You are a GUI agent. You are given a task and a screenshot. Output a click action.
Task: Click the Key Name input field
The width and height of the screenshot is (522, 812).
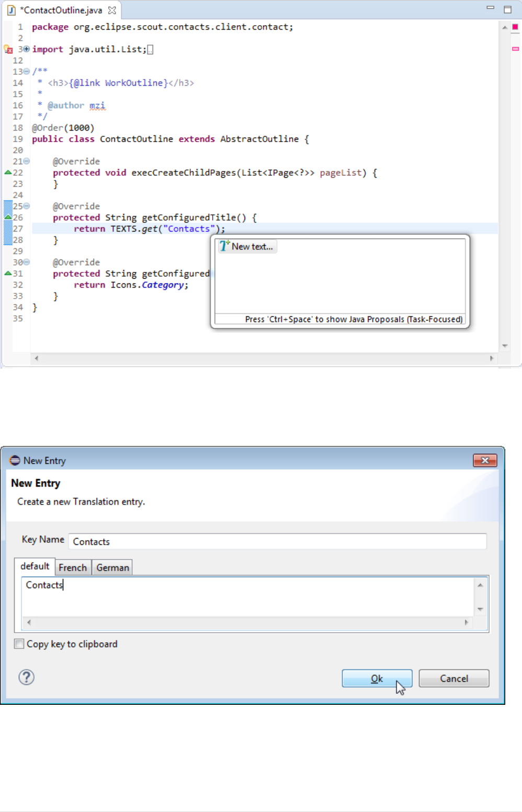pos(277,541)
